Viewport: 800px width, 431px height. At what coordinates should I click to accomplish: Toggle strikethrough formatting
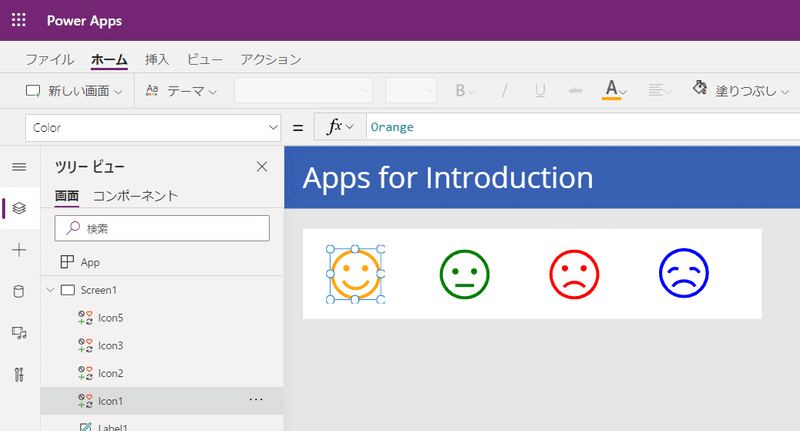point(576,91)
